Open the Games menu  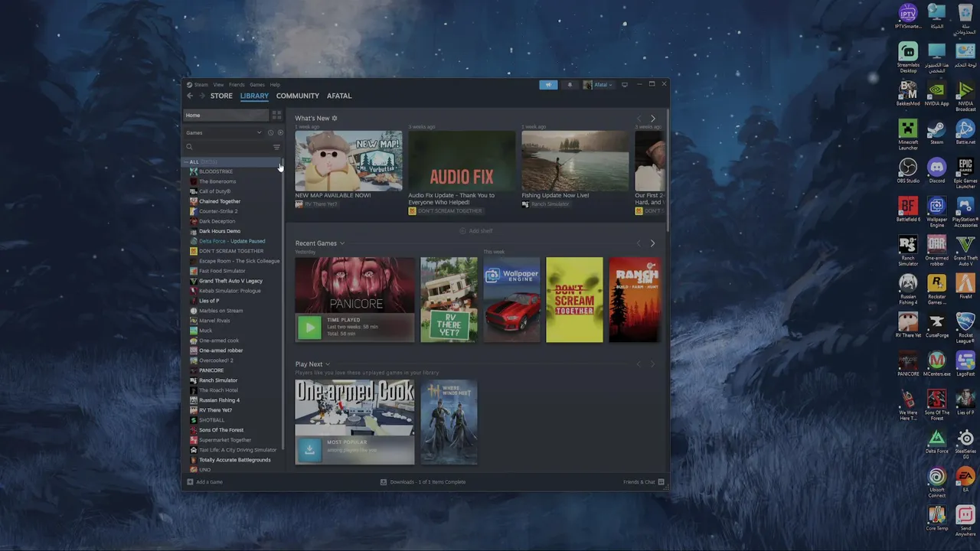[257, 85]
